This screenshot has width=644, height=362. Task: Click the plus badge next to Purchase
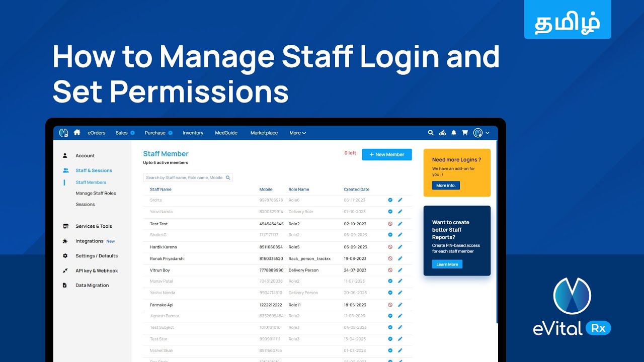[170, 133]
